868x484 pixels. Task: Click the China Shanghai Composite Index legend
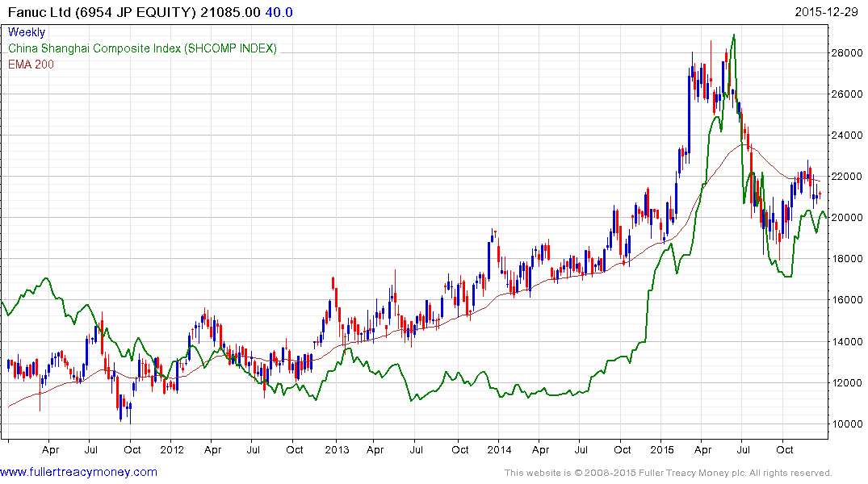click(x=142, y=48)
